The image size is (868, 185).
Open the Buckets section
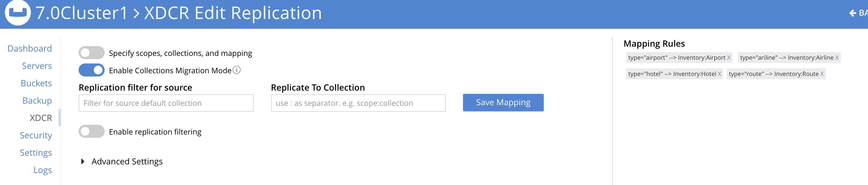tap(36, 83)
